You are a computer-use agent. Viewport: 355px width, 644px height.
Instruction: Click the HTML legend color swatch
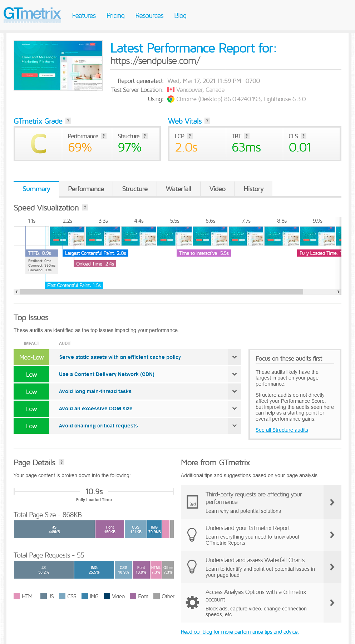click(17, 596)
